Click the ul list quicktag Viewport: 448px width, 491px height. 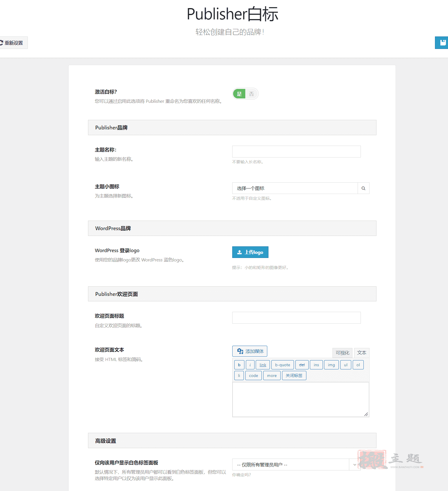coord(346,365)
